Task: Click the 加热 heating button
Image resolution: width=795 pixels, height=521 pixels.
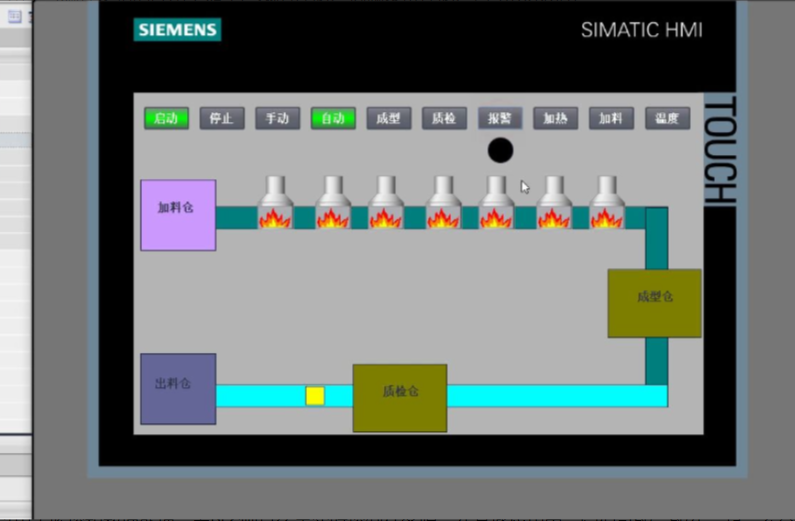Action: click(555, 118)
